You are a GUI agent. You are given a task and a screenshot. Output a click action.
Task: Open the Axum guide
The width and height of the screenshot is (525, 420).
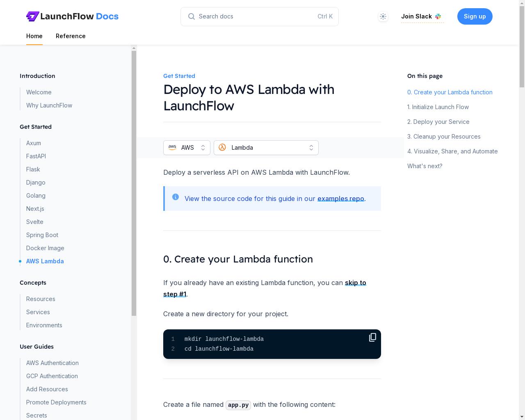[x=34, y=143]
